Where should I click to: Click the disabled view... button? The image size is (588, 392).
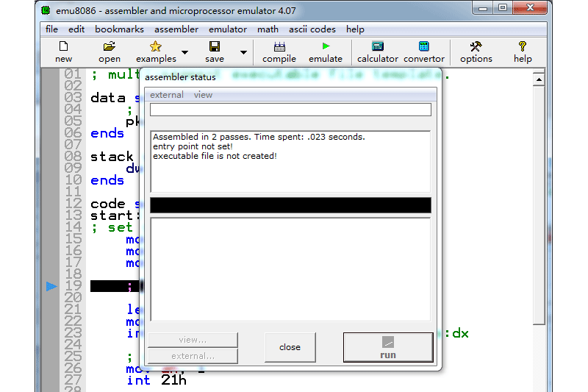193,340
